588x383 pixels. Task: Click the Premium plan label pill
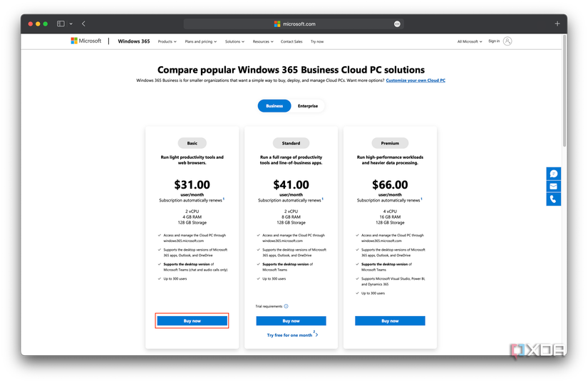[390, 143]
